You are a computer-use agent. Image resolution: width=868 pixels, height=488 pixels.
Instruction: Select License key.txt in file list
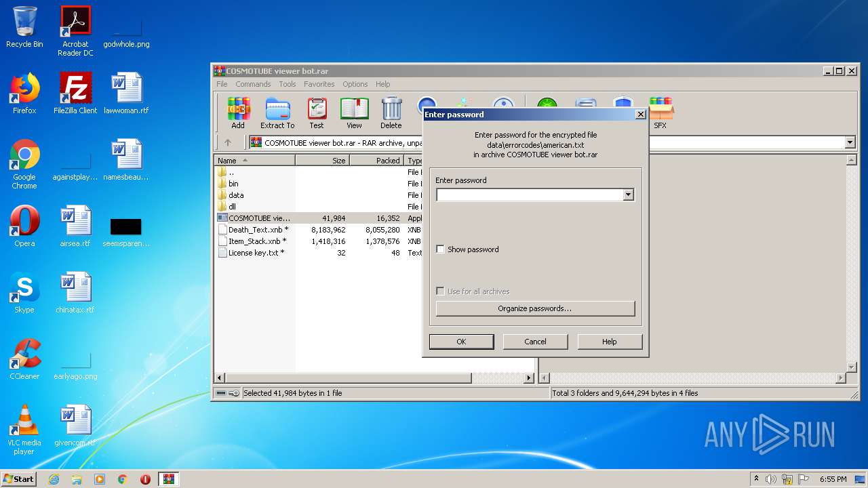pyautogui.click(x=256, y=253)
